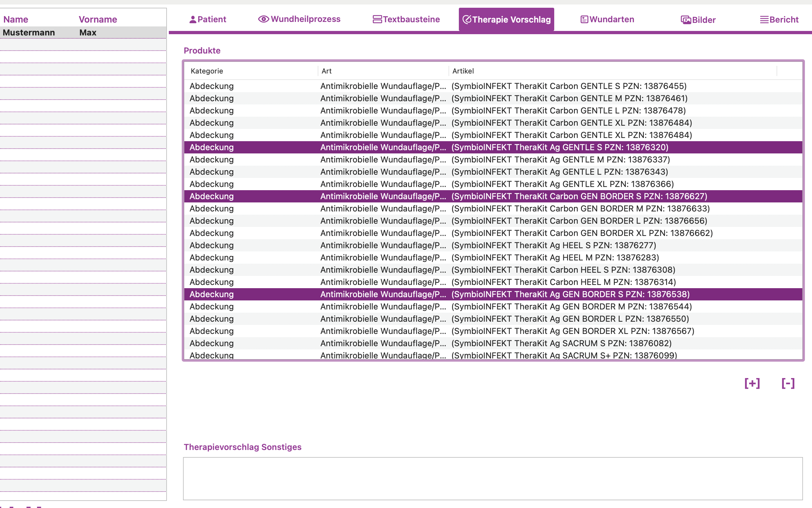Click the list icon next to Bericht
The width and height of the screenshot is (812, 508).
click(x=764, y=19)
